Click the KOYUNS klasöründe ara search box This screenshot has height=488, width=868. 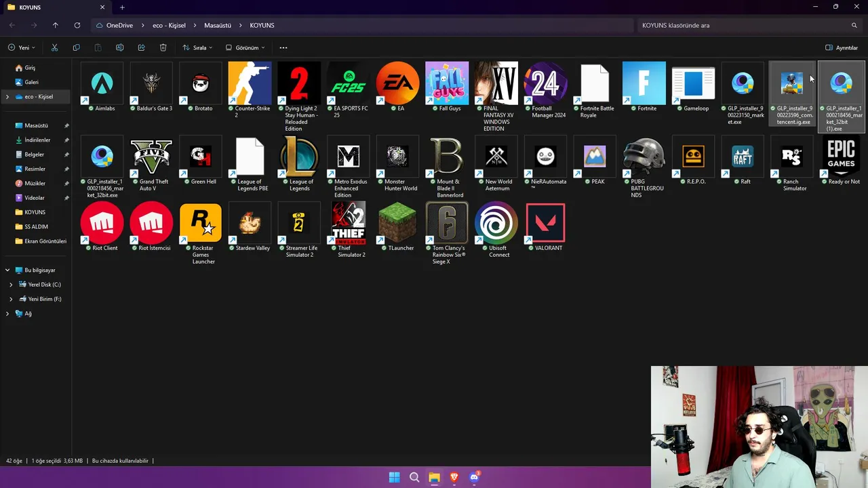749,25
